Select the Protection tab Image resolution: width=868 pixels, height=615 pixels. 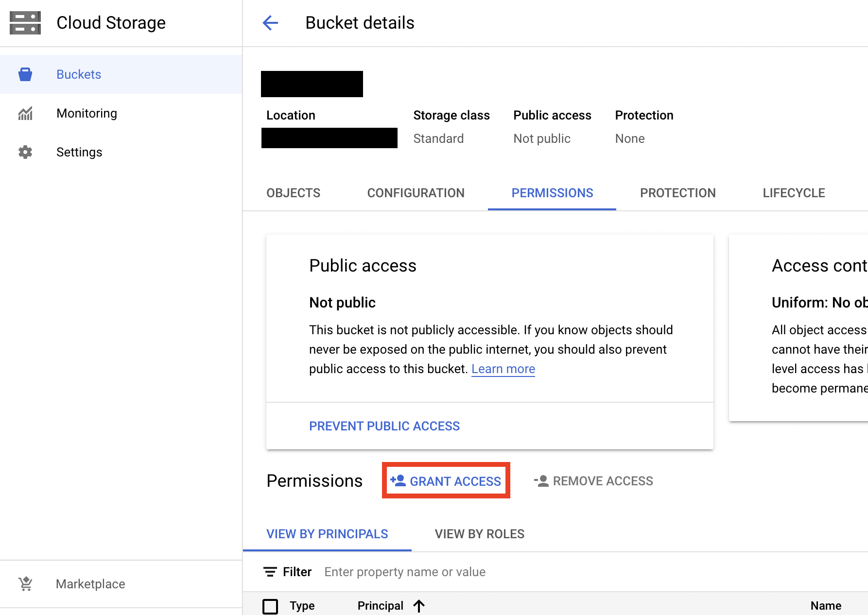tap(678, 193)
